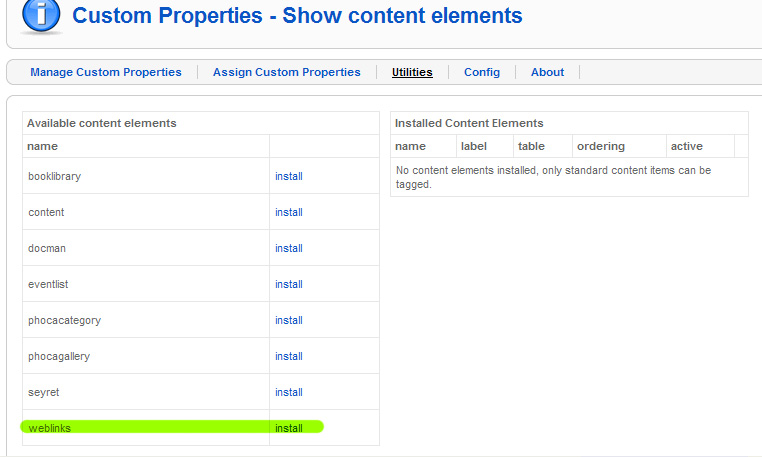Select the Utilities menu item

[412, 72]
